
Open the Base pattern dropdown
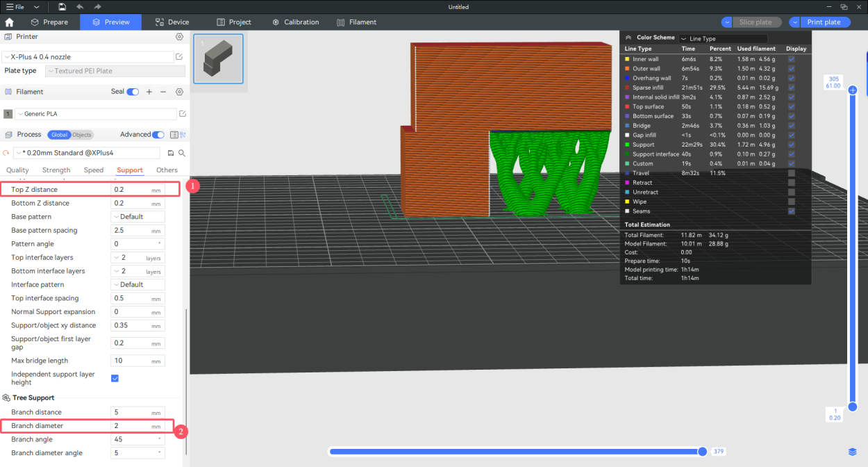(137, 217)
